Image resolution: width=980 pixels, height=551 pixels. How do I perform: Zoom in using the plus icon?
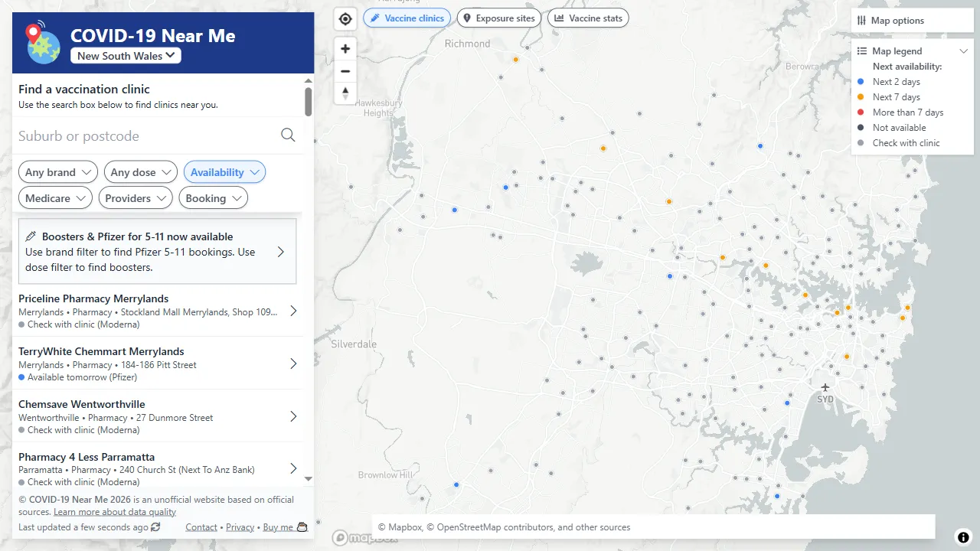pyautogui.click(x=345, y=48)
